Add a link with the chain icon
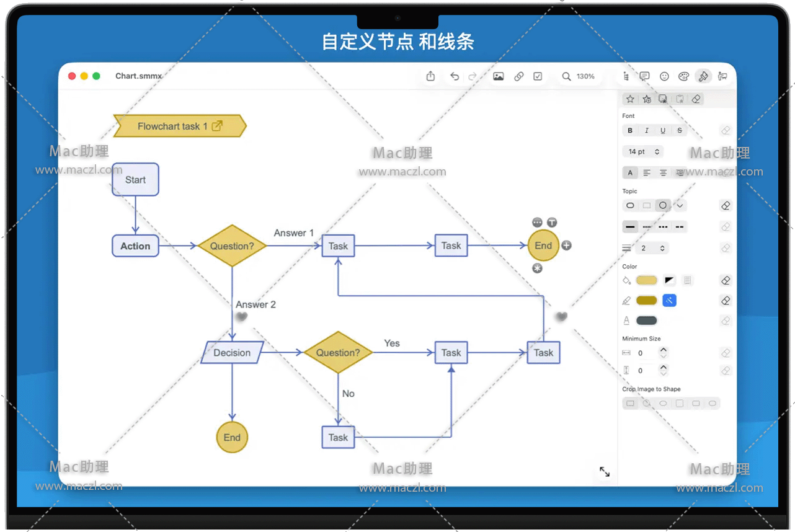The image size is (795, 532). coord(519,76)
